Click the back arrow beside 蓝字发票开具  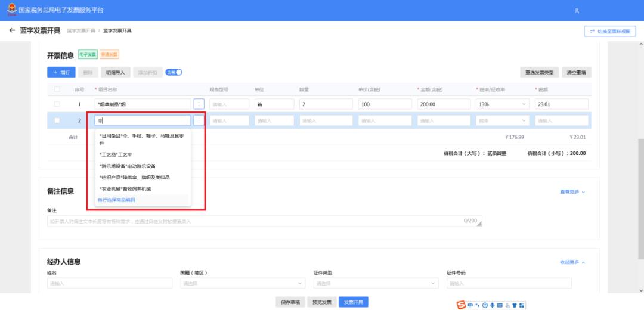point(12,30)
